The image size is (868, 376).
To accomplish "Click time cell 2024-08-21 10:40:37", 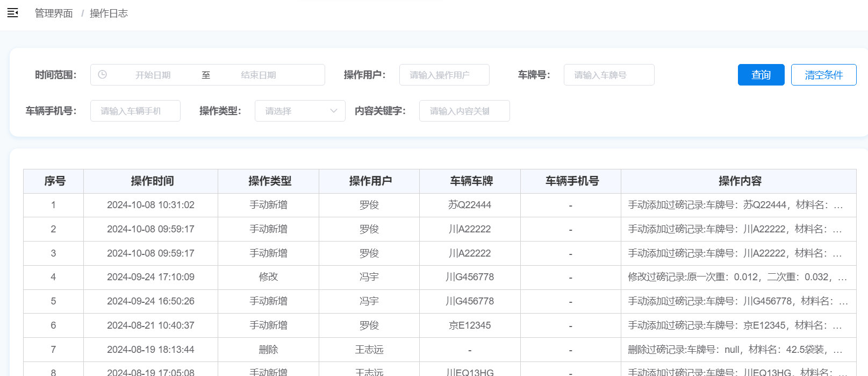I will click(151, 325).
